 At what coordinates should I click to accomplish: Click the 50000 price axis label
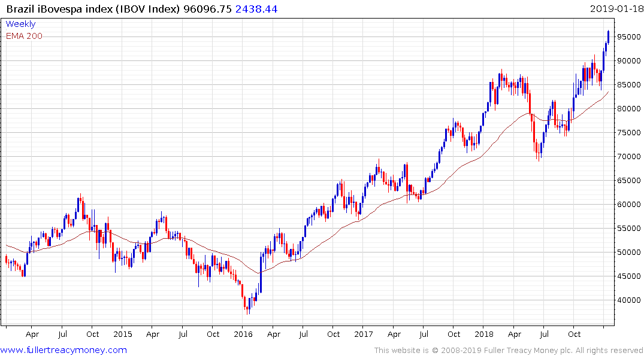628,252
